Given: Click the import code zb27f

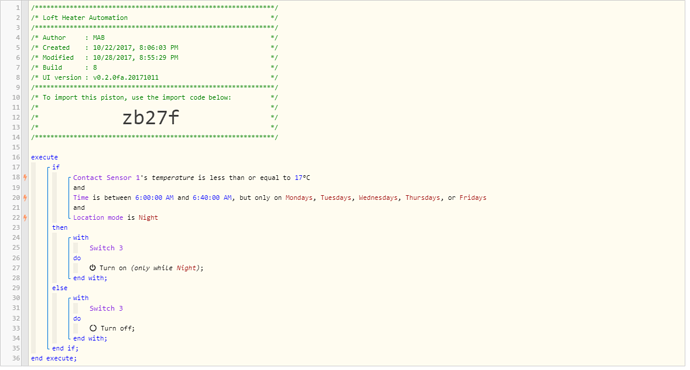Looking at the screenshot, I should coord(150,117).
